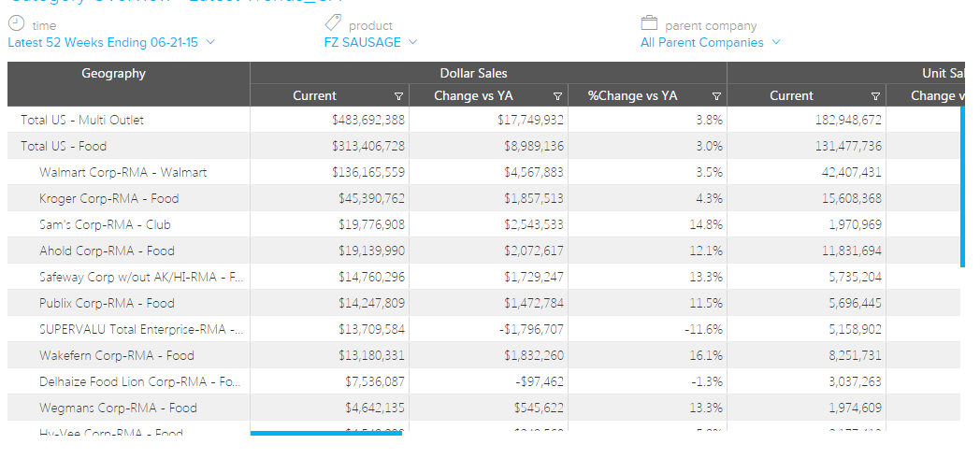980x473 pixels.
Task: Click SUPERVALU's -11.6% change cell
Action: click(x=702, y=329)
